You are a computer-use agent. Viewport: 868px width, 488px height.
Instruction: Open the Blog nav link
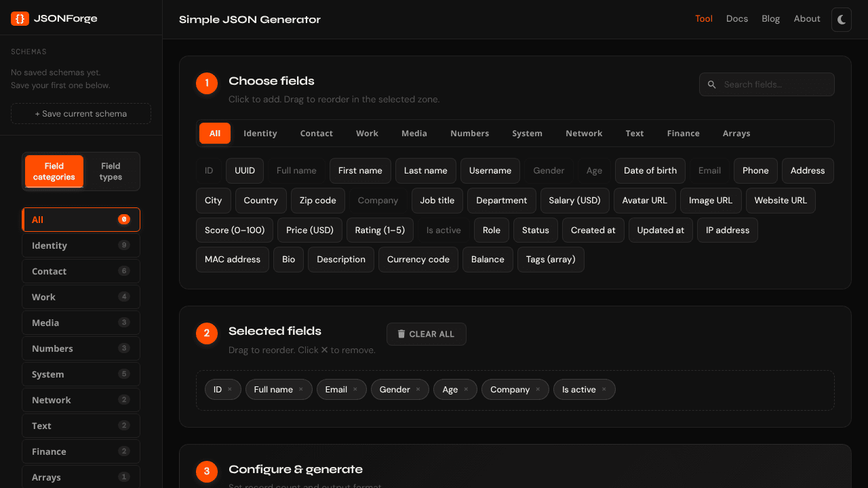click(x=771, y=19)
